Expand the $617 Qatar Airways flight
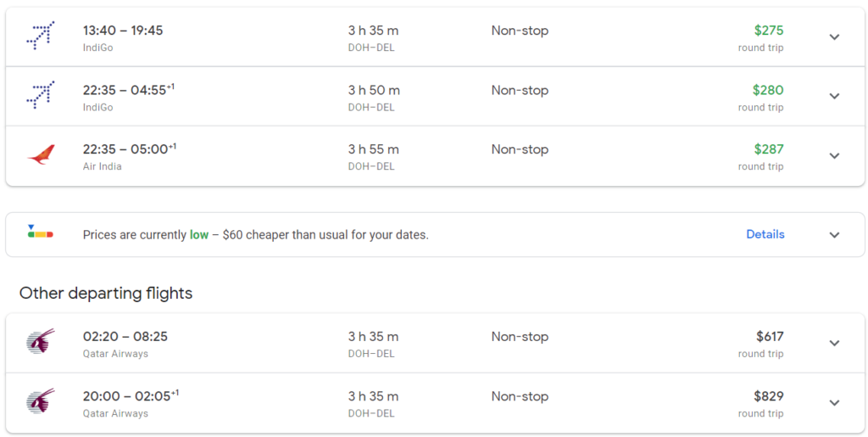This screenshot has width=868, height=437. [834, 344]
